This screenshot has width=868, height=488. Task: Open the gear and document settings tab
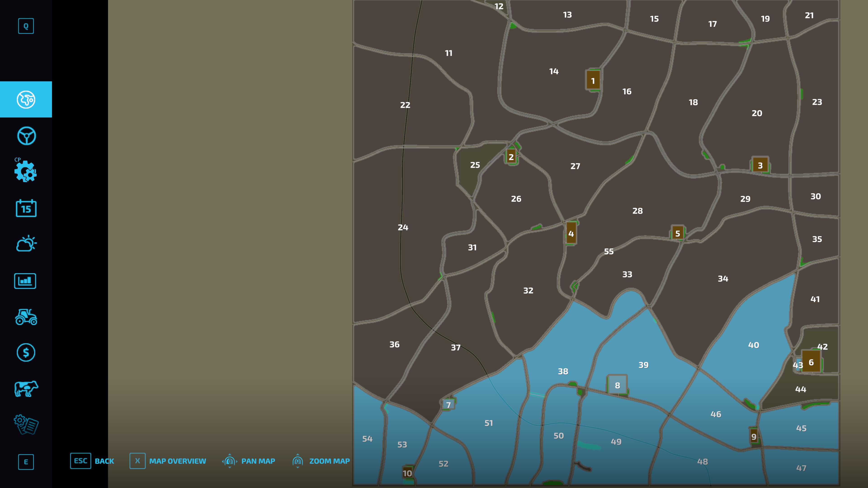[x=26, y=424]
